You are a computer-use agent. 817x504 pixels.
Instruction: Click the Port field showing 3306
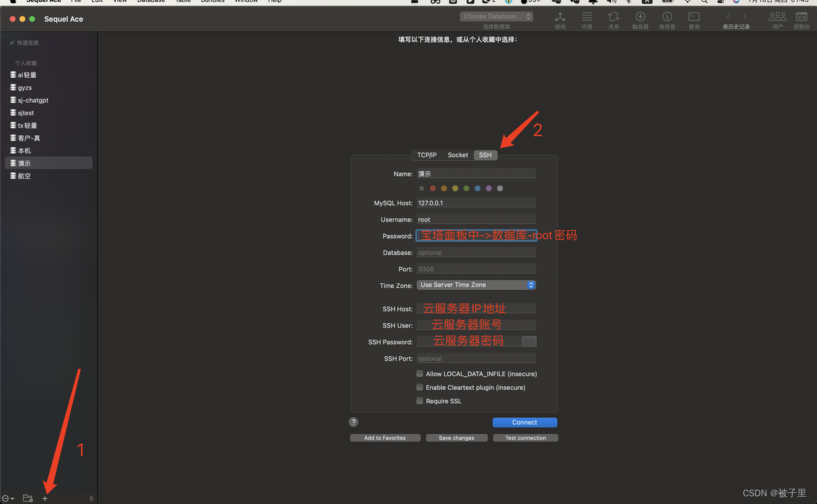476,269
